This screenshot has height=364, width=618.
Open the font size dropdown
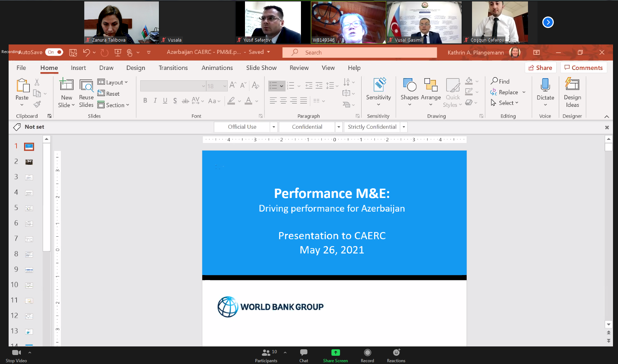click(225, 86)
